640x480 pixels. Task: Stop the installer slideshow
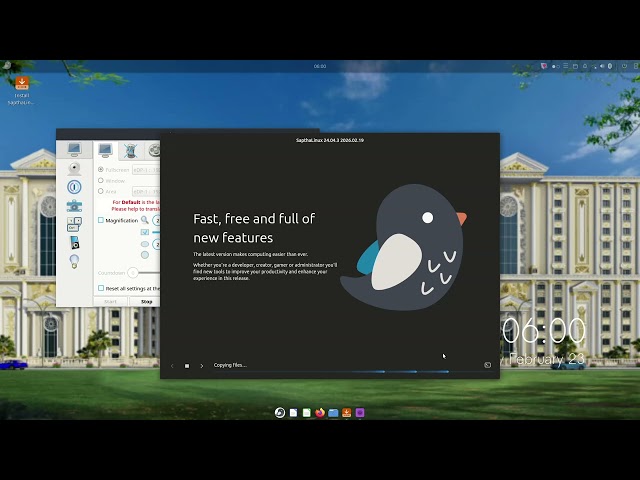tap(187, 366)
